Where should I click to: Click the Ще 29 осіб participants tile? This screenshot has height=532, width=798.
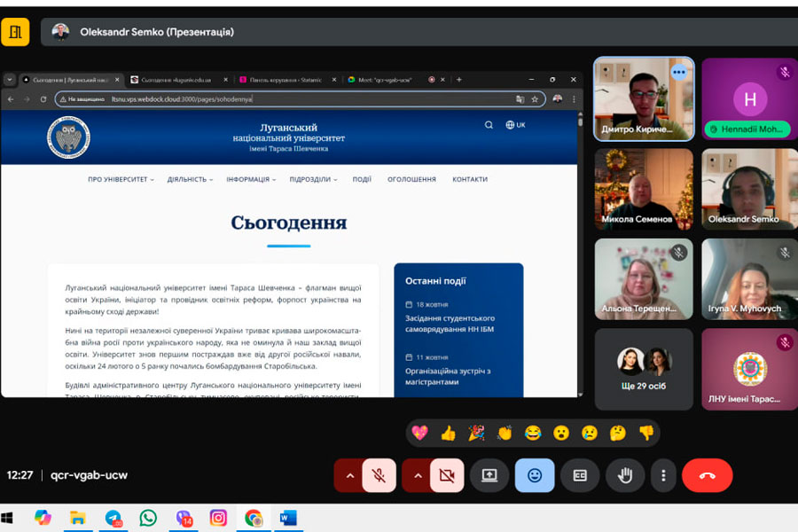(644, 369)
